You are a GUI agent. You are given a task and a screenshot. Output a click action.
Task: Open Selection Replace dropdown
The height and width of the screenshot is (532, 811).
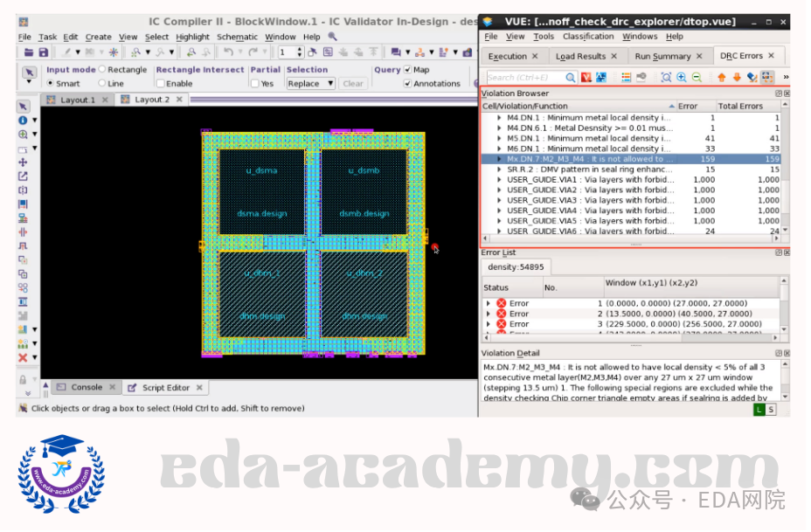(313, 84)
